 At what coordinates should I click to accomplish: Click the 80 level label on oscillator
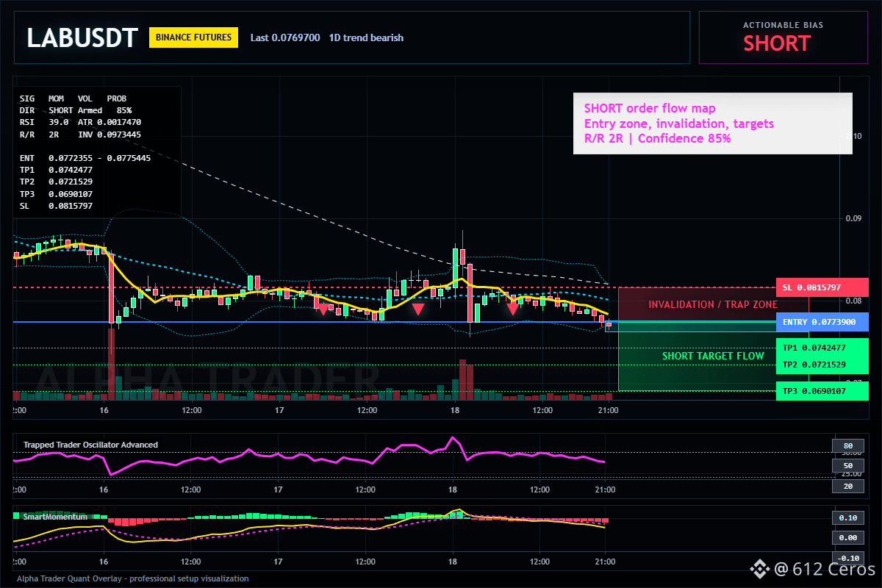847,445
